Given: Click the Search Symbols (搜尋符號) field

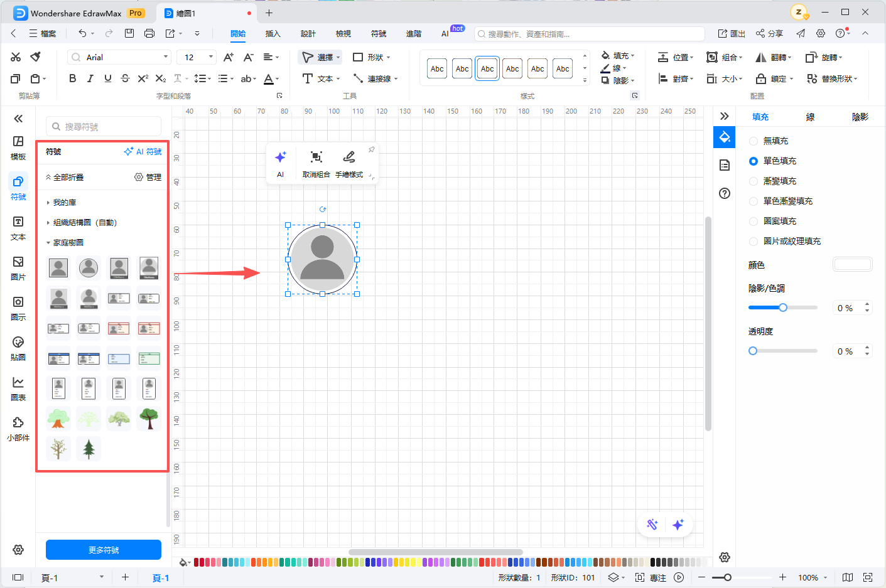Looking at the screenshot, I should click(x=104, y=127).
